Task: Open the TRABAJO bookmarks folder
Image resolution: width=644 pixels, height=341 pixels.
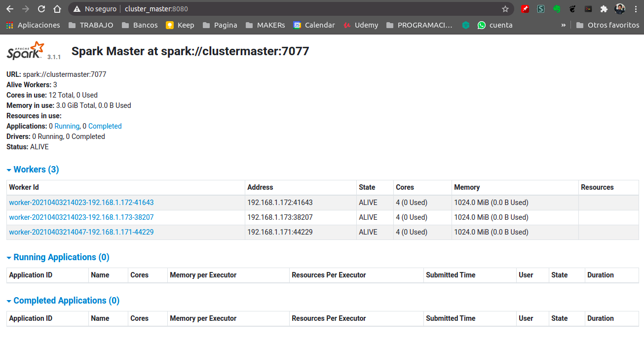Action: point(91,25)
